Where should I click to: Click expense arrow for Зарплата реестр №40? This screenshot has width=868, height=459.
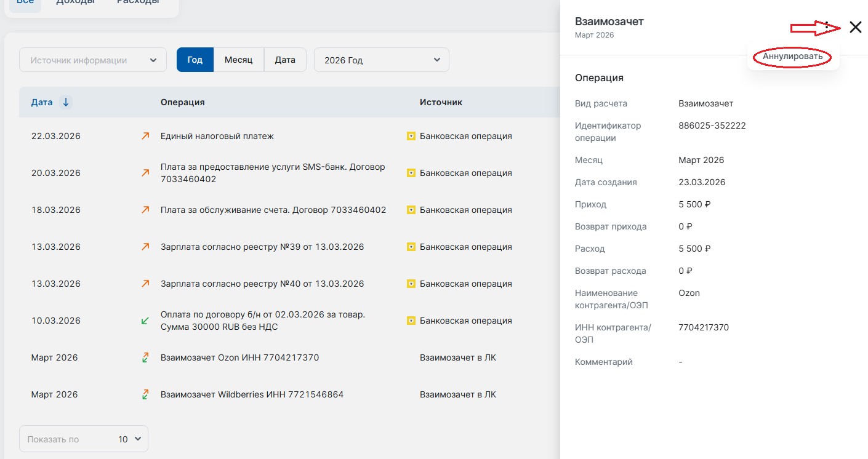[x=145, y=284]
